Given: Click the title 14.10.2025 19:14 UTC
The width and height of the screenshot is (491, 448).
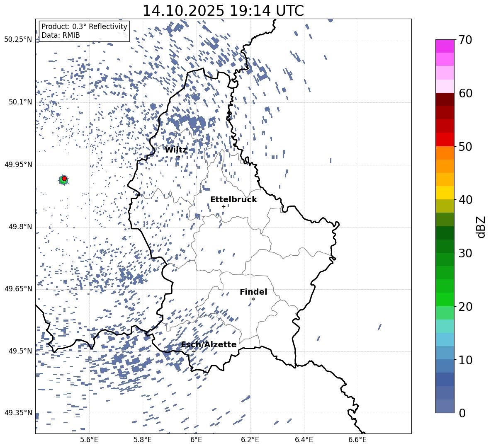Looking at the screenshot, I should point(223,11).
